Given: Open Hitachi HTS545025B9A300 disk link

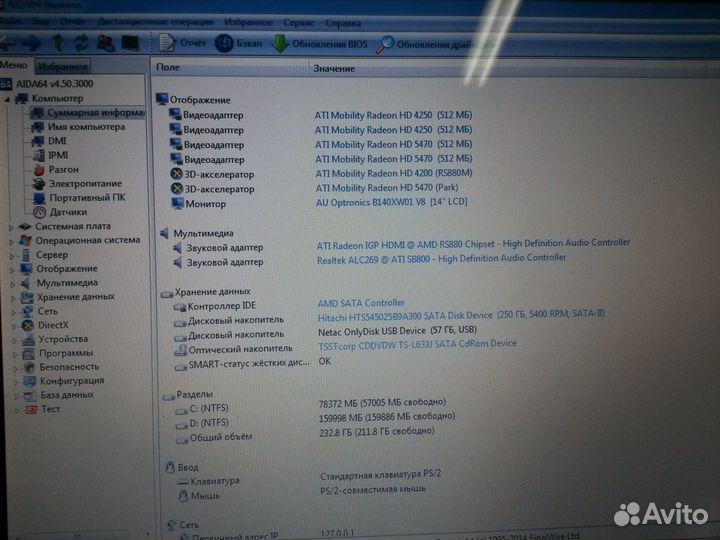Looking at the screenshot, I should coord(461,315).
